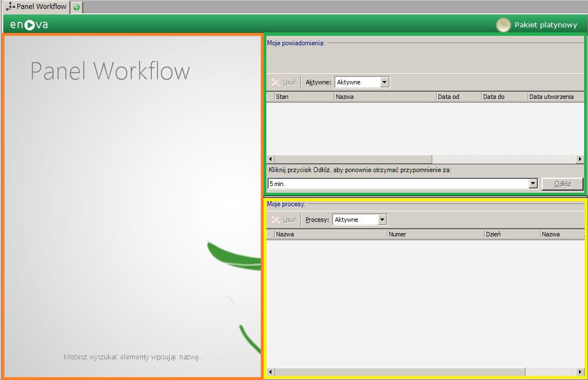Sort notifications by Data od column
The height and width of the screenshot is (380, 588).
(459, 97)
